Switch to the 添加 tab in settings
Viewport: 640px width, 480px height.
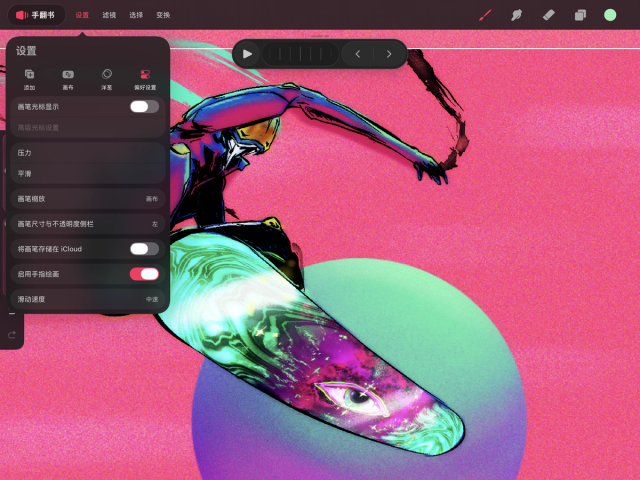point(29,79)
